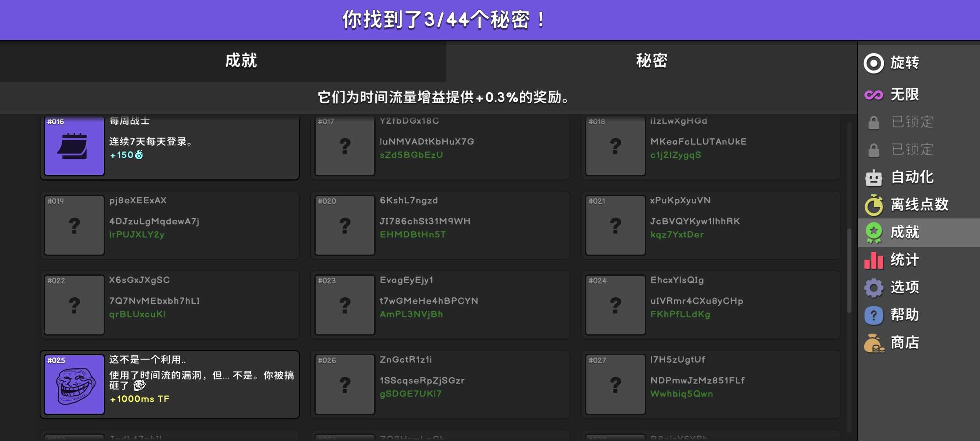Click locked achievement #027 tile

(615, 385)
